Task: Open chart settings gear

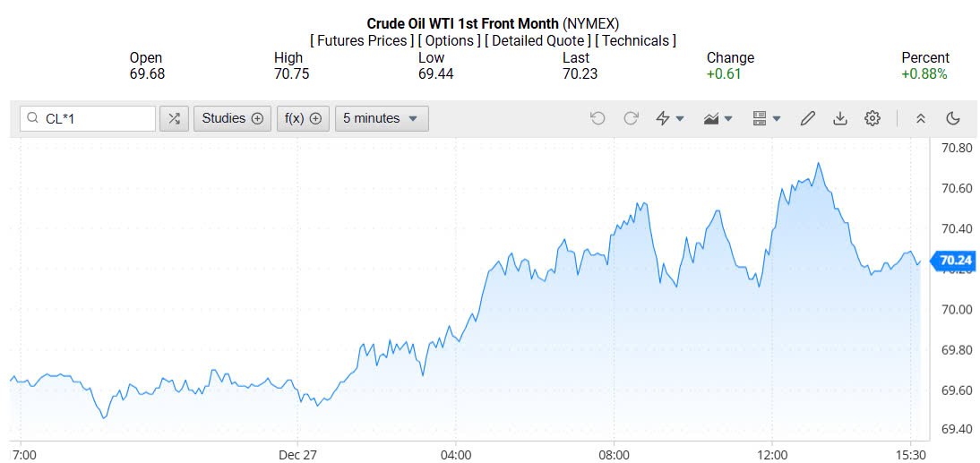Action: point(873,118)
